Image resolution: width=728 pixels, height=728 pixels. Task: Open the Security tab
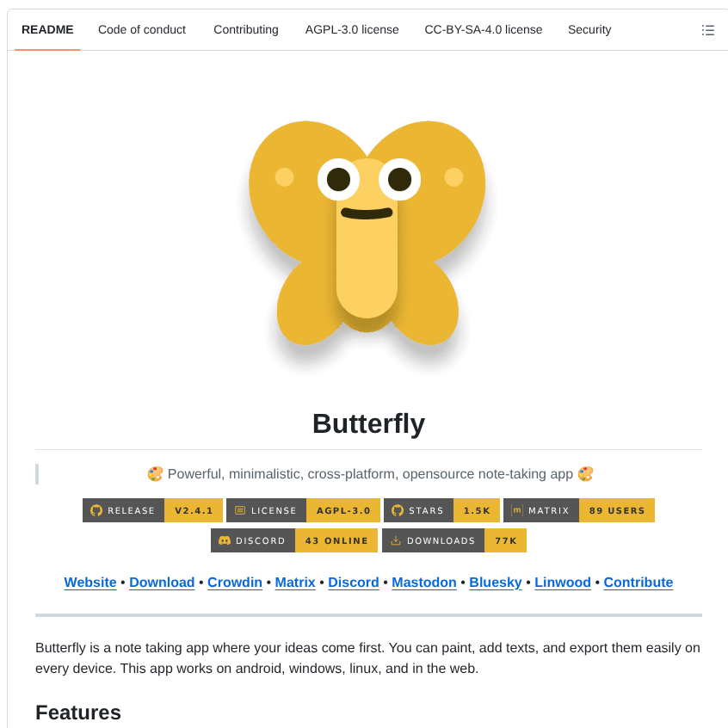point(589,29)
